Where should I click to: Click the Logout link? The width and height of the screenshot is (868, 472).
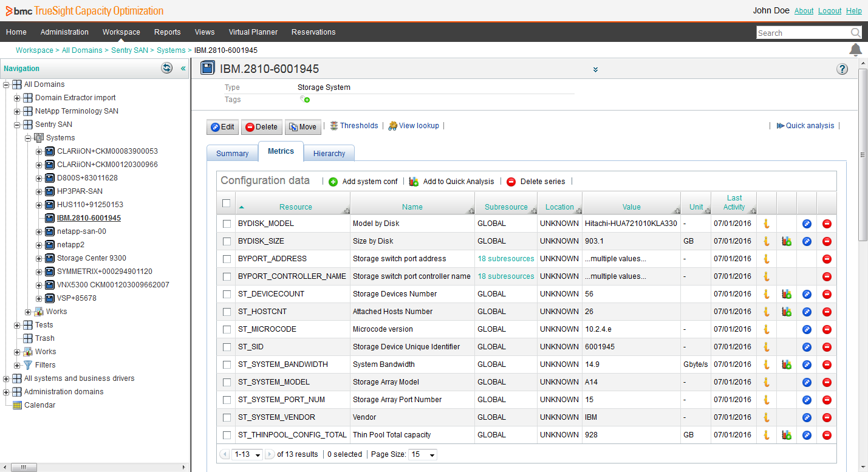click(830, 11)
